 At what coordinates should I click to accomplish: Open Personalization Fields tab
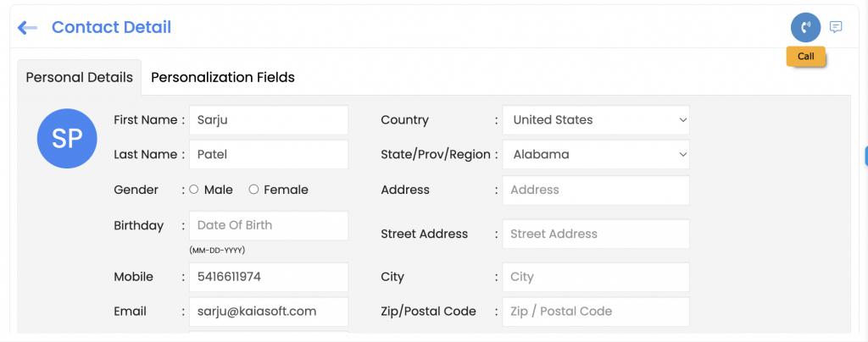(223, 77)
